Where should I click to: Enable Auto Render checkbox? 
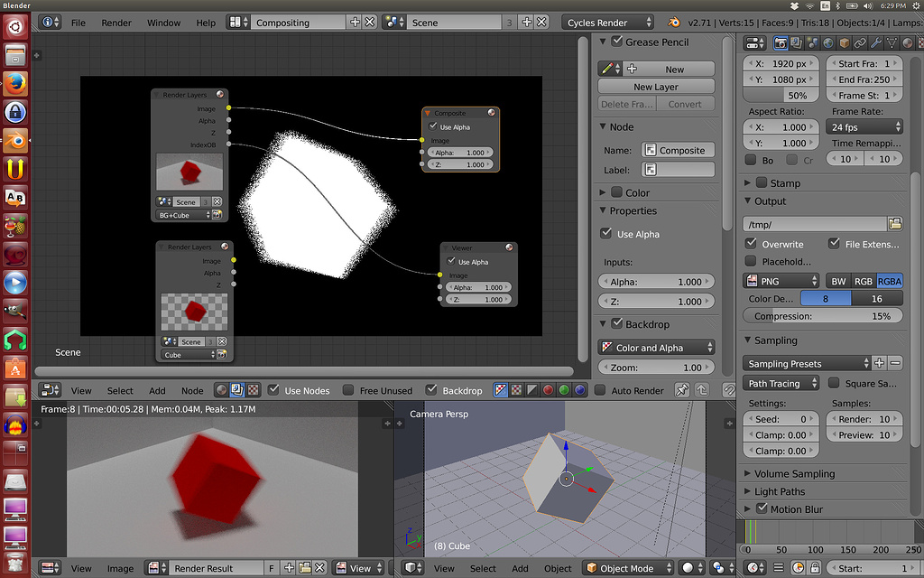tap(600, 390)
